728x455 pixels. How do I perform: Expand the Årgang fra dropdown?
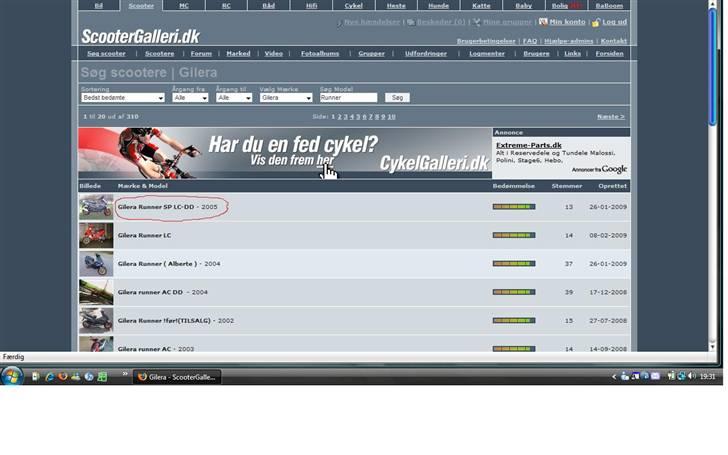tap(190, 98)
